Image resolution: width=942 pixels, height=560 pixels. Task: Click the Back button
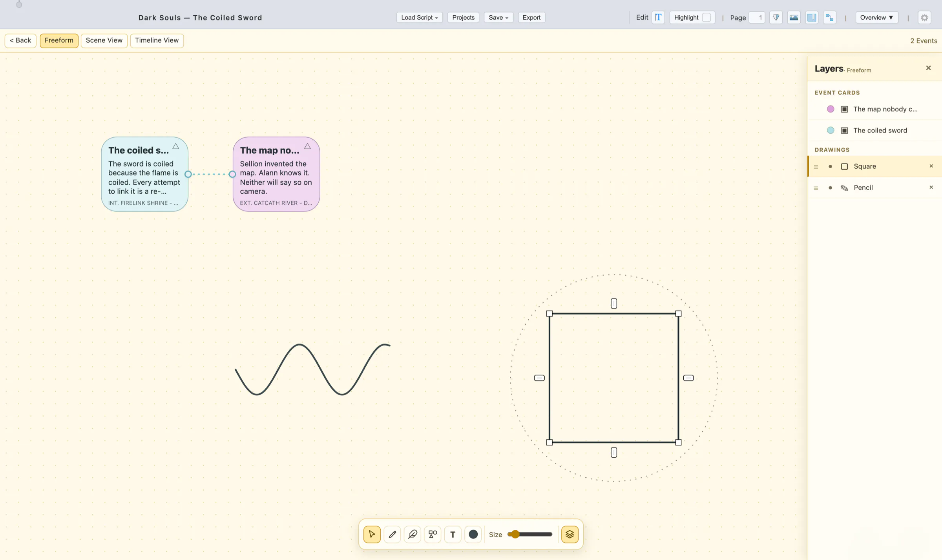[20, 40]
